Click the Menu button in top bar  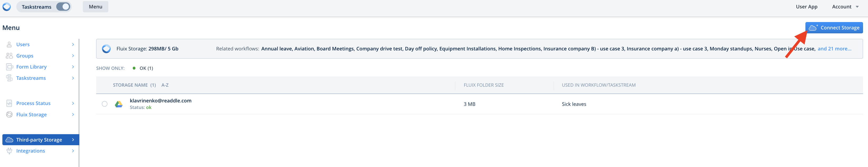(x=95, y=7)
